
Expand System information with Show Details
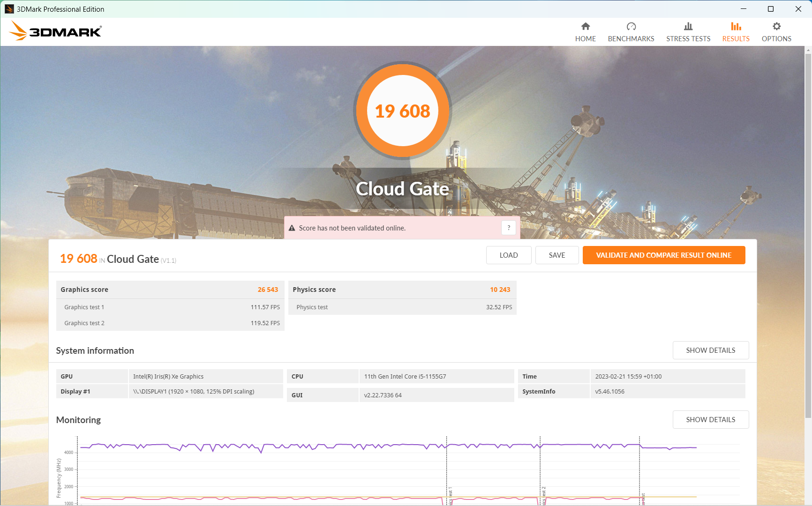coord(710,350)
